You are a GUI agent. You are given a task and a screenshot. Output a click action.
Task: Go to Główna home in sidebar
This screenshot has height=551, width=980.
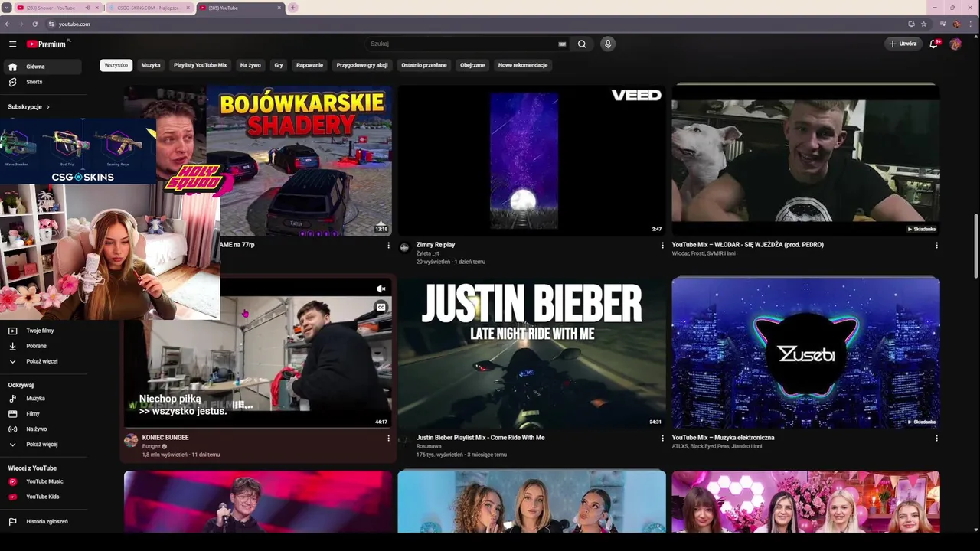click(43, 67)
